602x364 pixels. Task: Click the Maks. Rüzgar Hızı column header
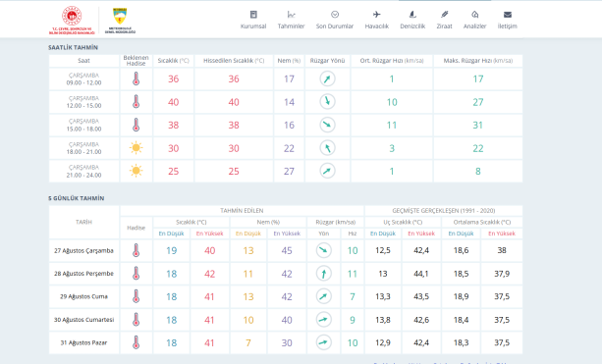[x=478, y=61]
